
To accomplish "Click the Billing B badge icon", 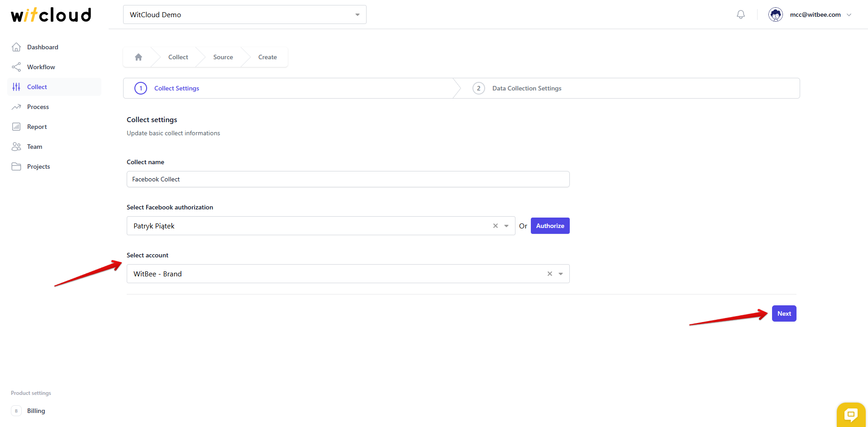I will (x=16, y=411).
